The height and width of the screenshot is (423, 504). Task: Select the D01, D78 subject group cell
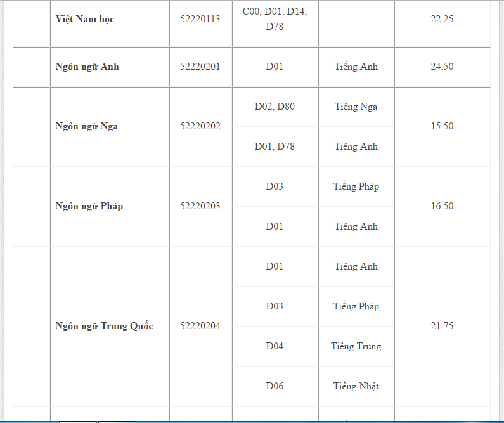[x=275, y=146]
